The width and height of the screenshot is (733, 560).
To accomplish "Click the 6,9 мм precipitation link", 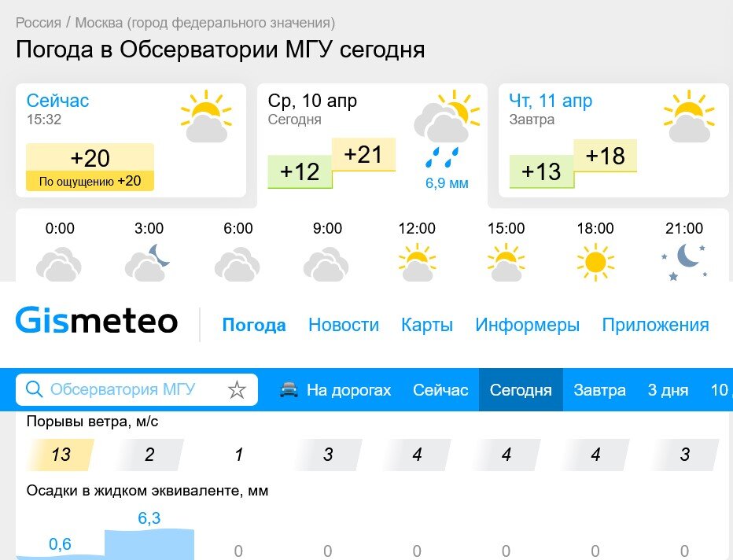I will point(446,183).
